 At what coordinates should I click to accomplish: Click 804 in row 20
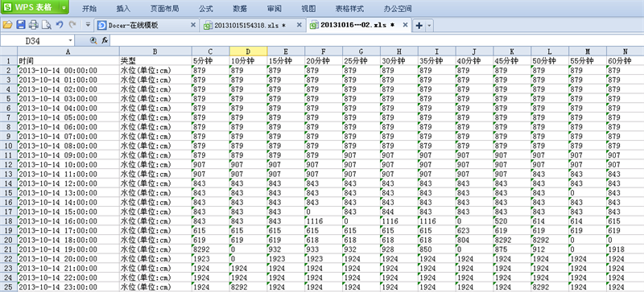[x=474, y=240]
